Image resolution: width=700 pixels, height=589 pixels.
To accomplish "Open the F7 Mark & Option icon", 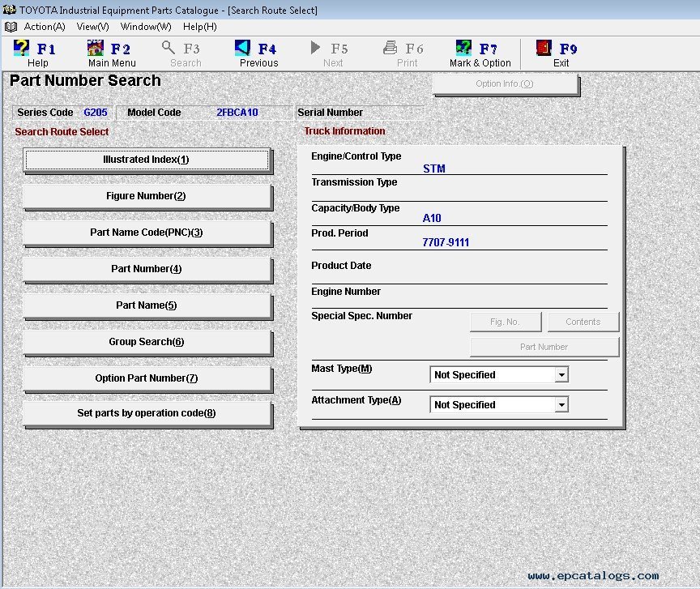I will pos(463,48).
